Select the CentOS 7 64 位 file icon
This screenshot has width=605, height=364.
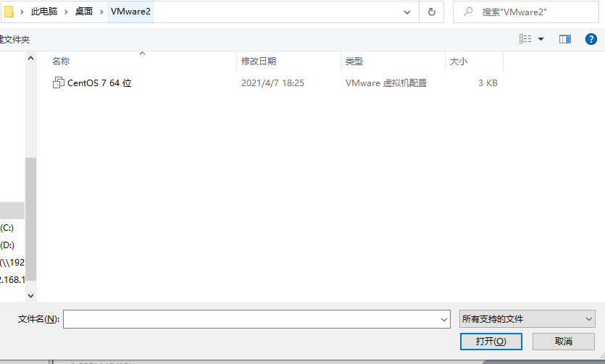click(x=58, y=82)
